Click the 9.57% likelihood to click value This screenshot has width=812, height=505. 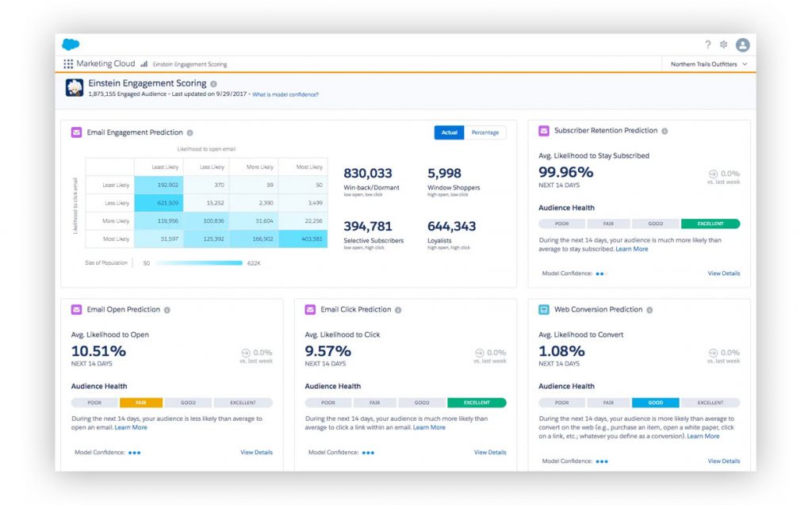(x=327, y=351)
